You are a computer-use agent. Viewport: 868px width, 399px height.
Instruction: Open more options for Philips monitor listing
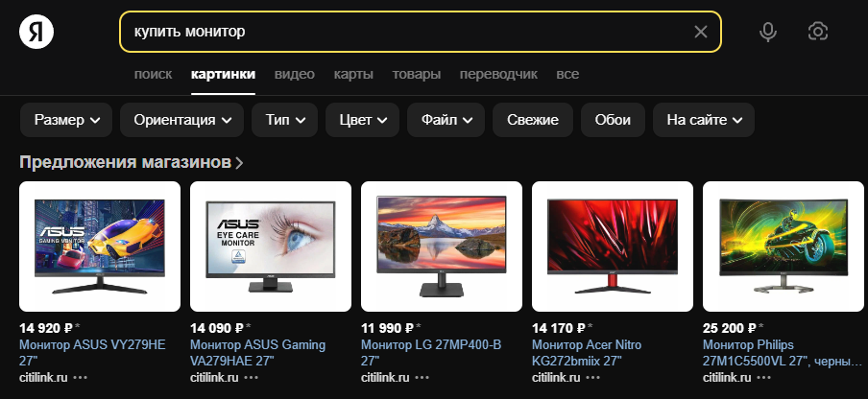pos(764,378)
